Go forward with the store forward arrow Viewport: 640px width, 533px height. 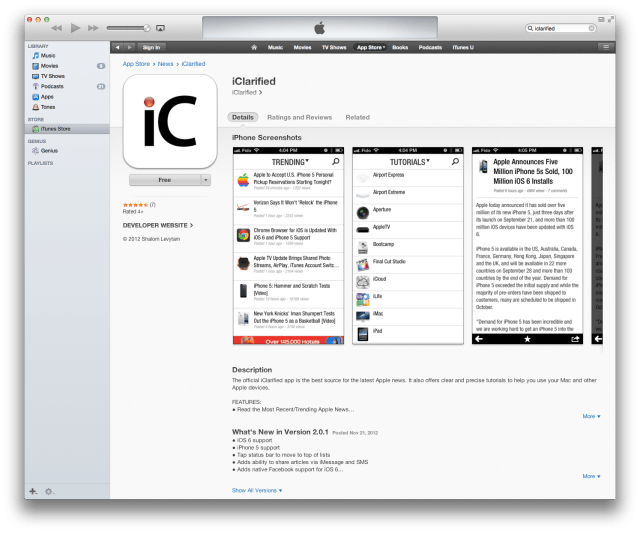(129, 47)
